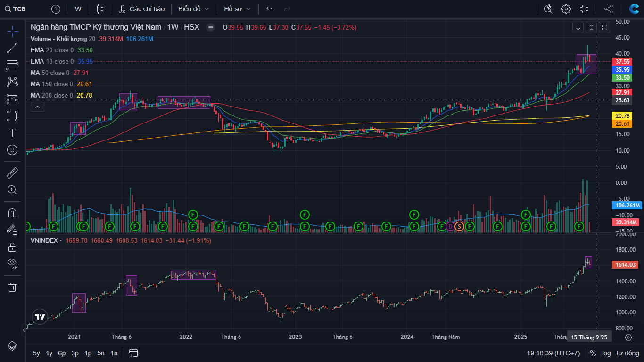Collapse the indicator legend chevron
644x362 pixels.
(x=37, y=107)
